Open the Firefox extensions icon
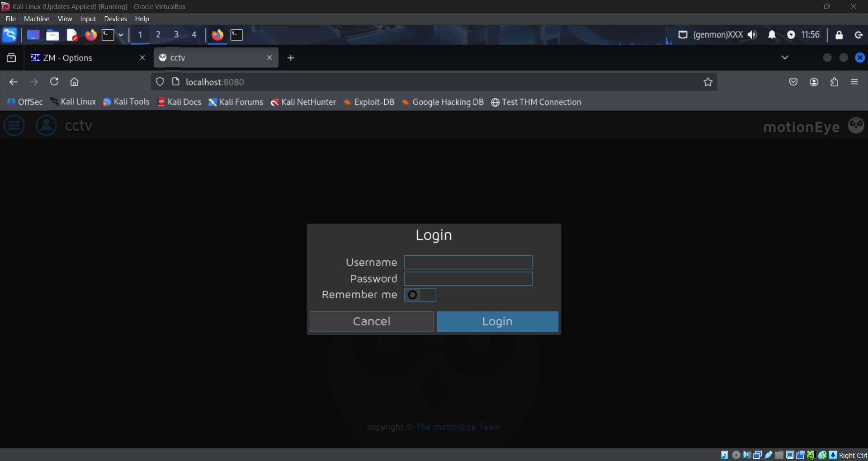The width and height of the screenshot is (868, 461). pyautogui.click(x=834, y=82)
